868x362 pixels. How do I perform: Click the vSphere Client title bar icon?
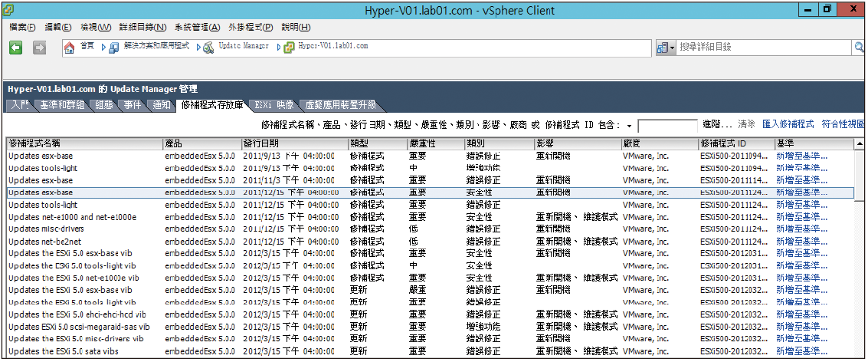point(9,10)
